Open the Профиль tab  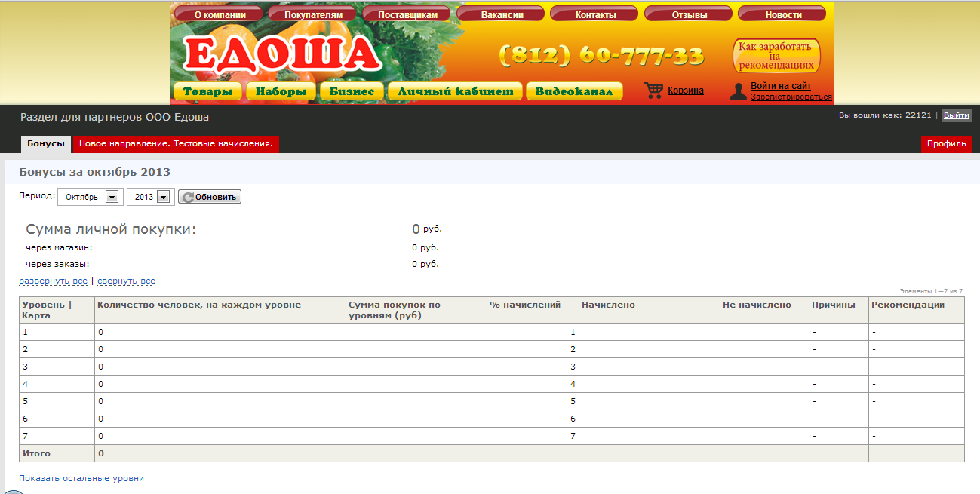[947, 143]
